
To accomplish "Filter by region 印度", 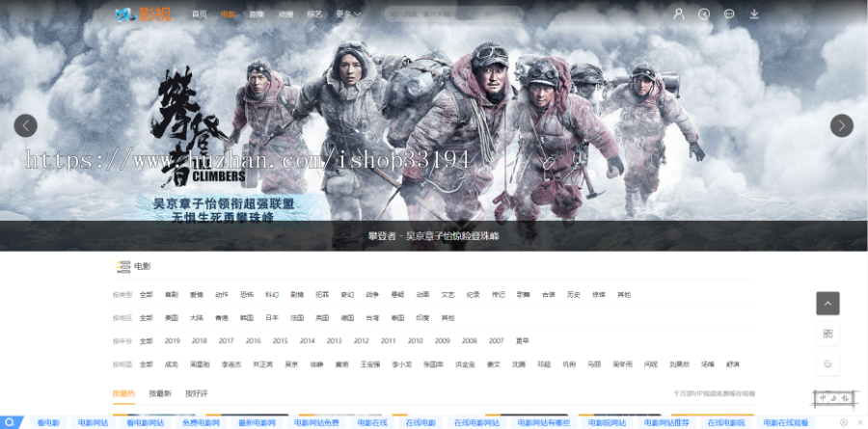I will (422, 318).
